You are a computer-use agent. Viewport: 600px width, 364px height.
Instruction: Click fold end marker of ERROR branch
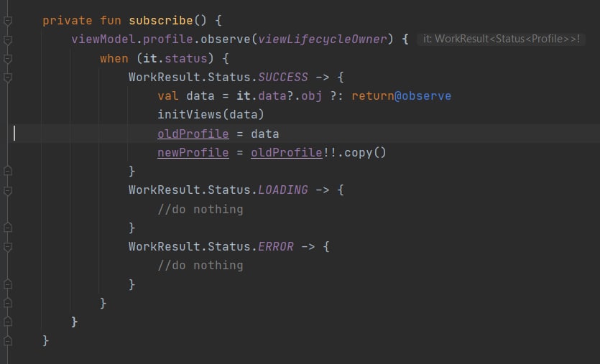click(8, 284)
